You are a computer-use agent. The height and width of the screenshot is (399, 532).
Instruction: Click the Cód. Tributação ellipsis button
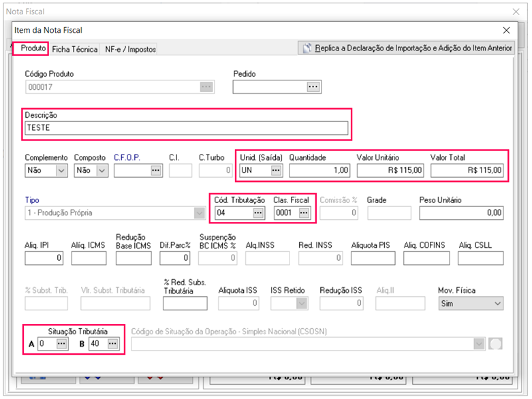(x=258, y=213)
